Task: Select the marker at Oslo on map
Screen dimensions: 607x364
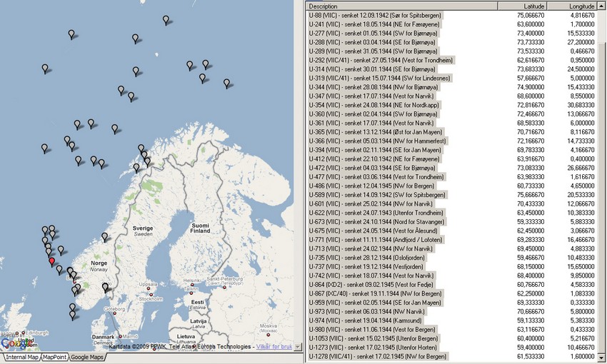Action: 105,288
